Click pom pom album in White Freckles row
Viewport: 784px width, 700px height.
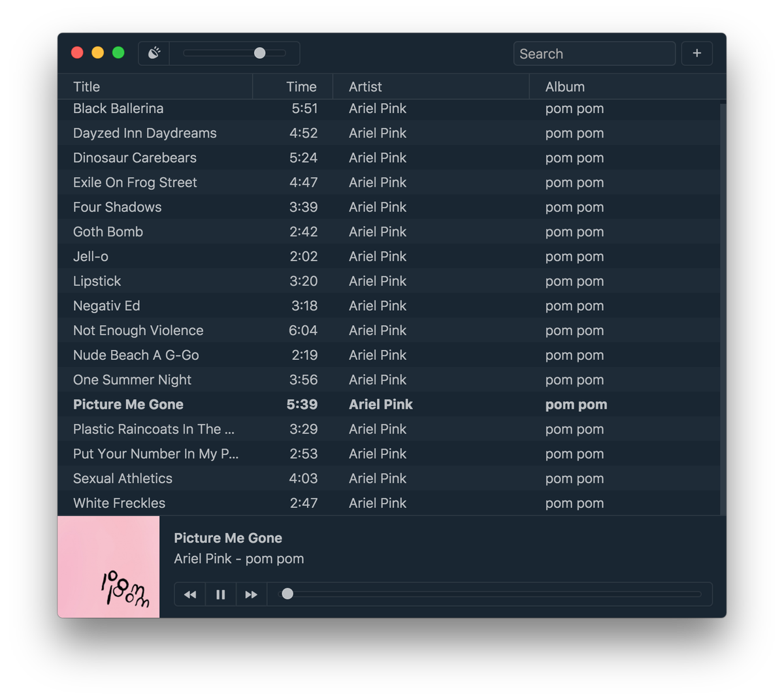[x=574, y=503]
